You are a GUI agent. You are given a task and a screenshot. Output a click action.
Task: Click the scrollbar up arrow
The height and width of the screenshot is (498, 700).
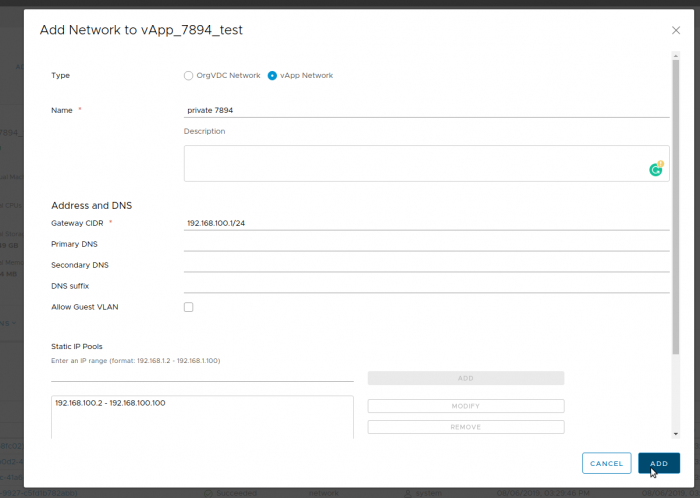click(676, 56)
